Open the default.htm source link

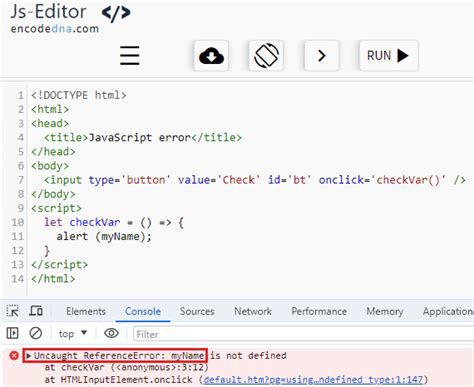point(313,379)
